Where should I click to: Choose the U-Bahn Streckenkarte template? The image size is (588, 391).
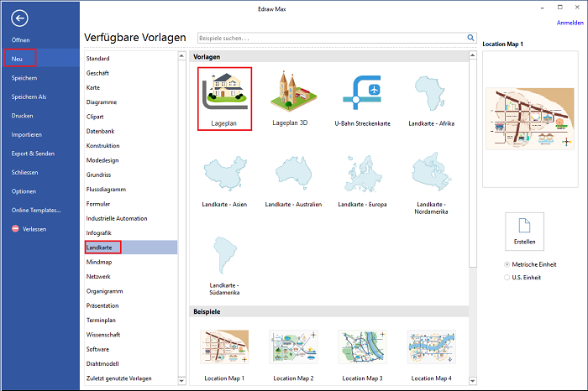click(362, 92)
